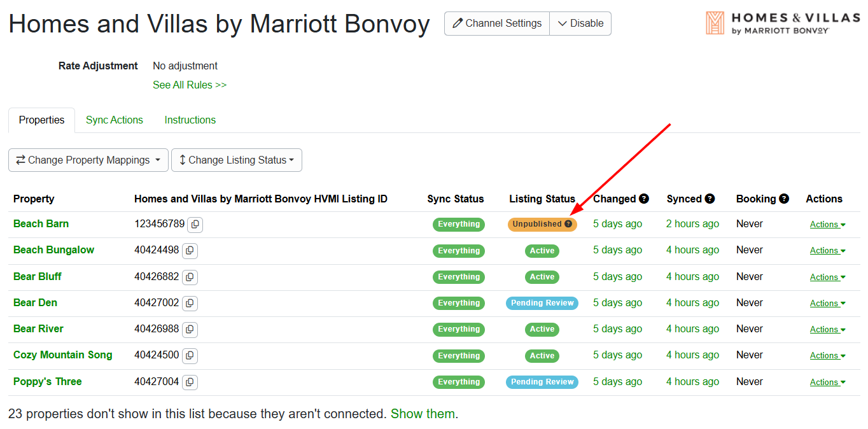Click Show them link for unconnected properties
The image size is (868, 429).
tap(423, 414)
